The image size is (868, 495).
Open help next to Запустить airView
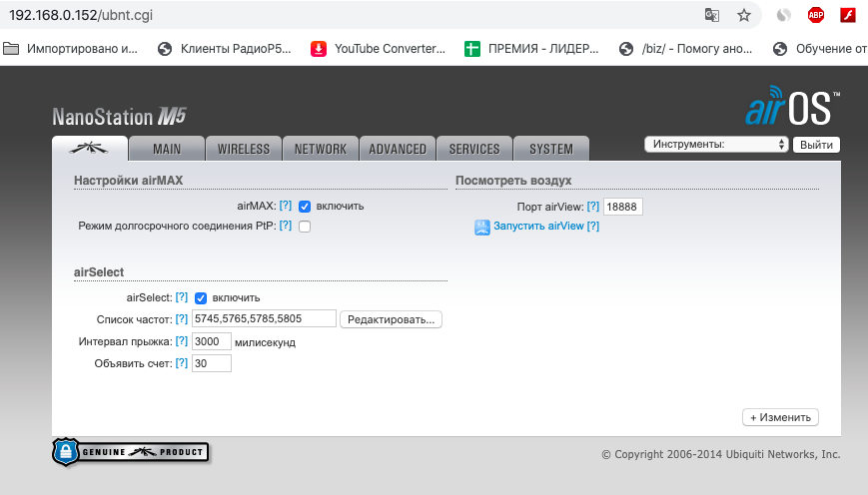[x=593, y=226]
